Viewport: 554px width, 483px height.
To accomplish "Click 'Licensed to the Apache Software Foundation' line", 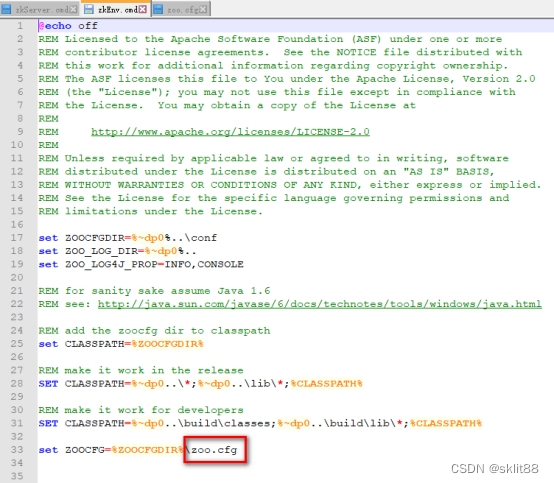I will (270, 39).
